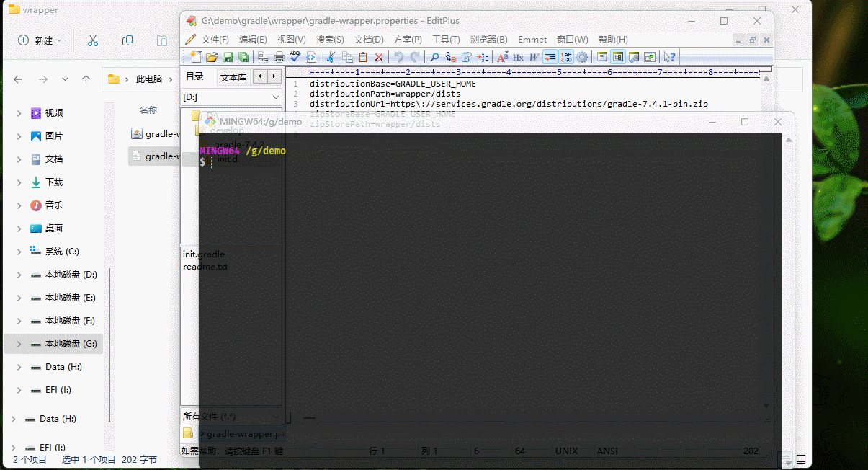Switch to the 文本库 tab

pos(233,77)
